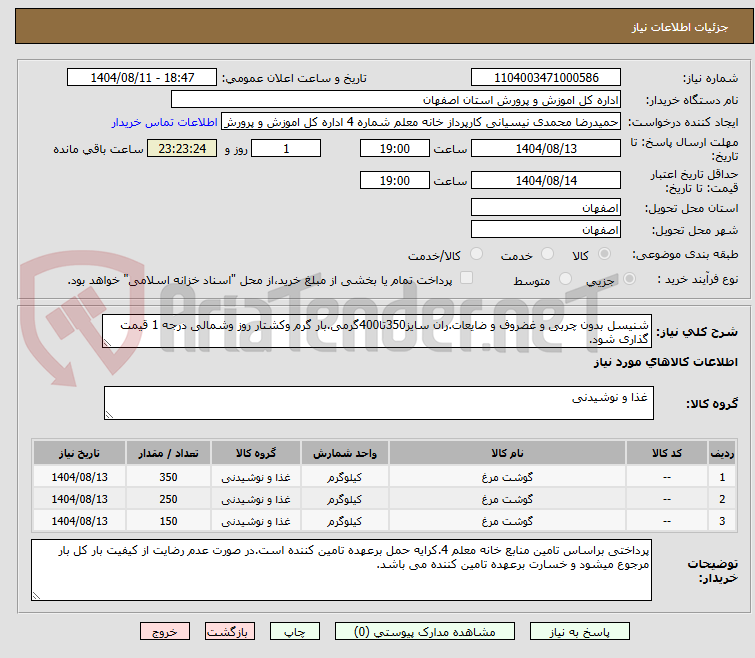Click the پاسخ به نیاز button
Viewport: 755px width, 658px height.
tap(580, 632)
